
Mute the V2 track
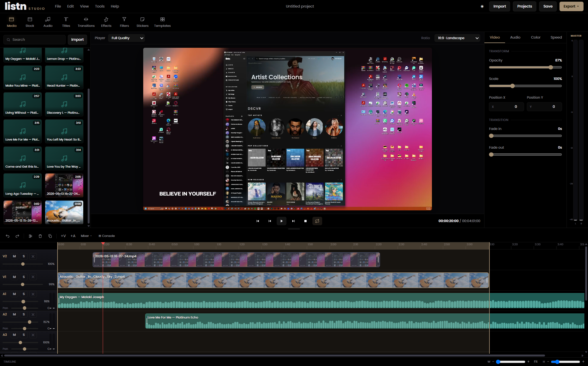[15, 256]
